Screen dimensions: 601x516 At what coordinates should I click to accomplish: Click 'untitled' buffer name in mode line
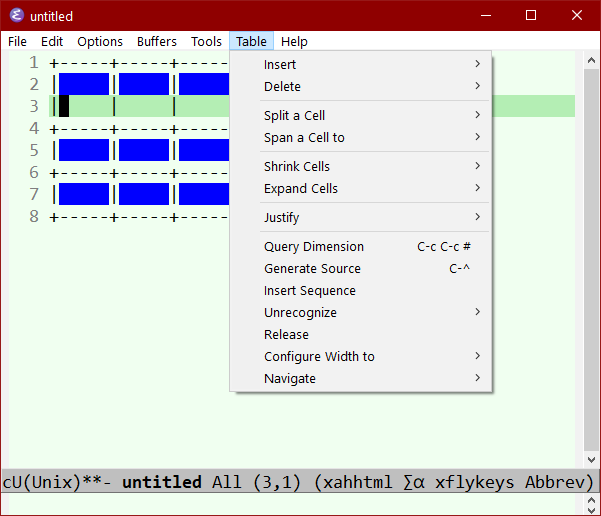[162, 482]
